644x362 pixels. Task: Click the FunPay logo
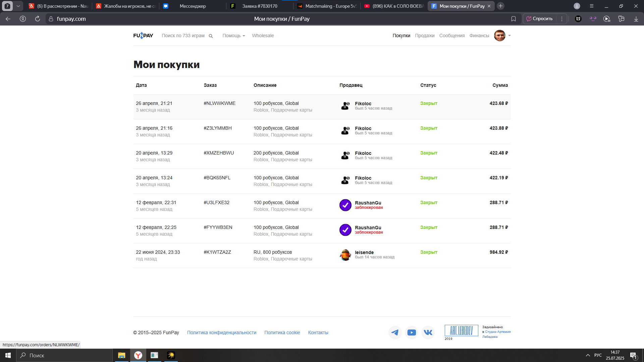143,36
